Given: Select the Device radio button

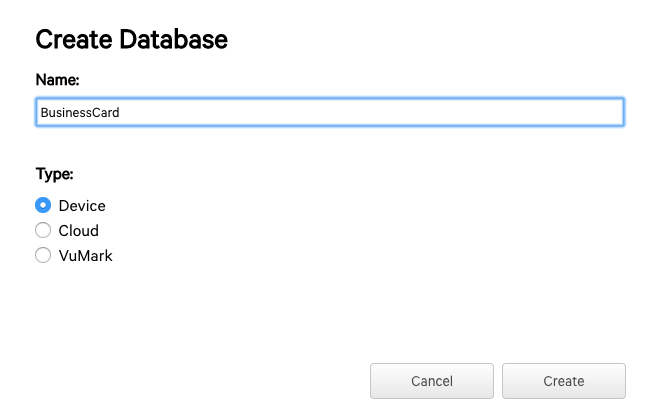Looking at the screenshot, I should coord(43,205).
